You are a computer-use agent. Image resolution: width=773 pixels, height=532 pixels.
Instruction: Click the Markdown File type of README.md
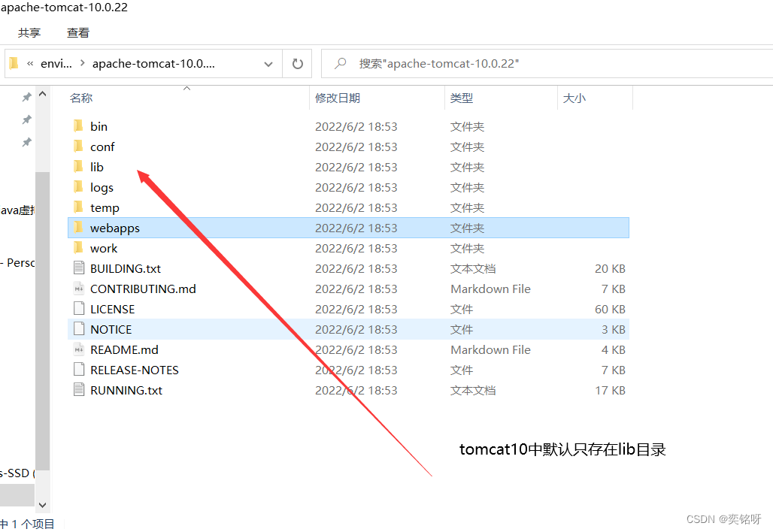click(490, 349)
